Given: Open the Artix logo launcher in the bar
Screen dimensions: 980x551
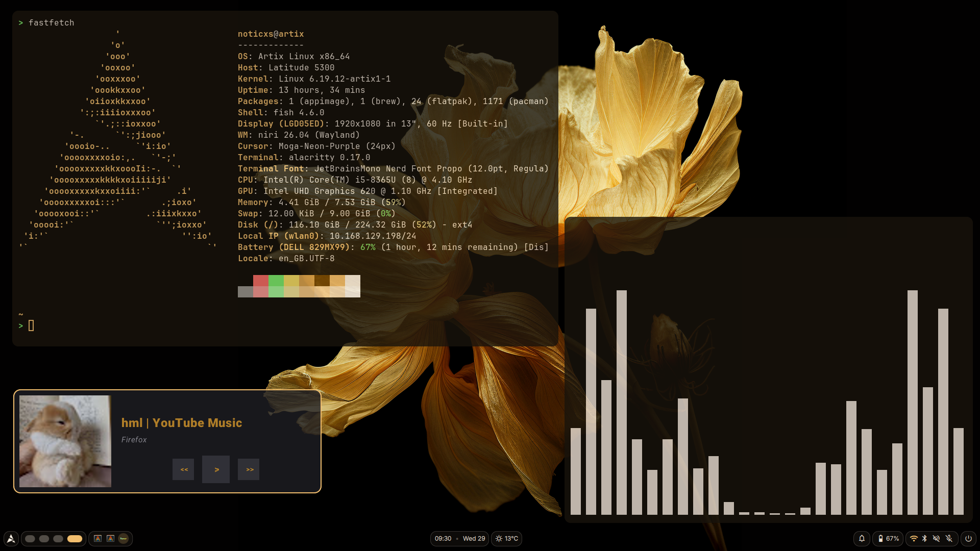Looking at the screenshot, I should click(11, 538).
